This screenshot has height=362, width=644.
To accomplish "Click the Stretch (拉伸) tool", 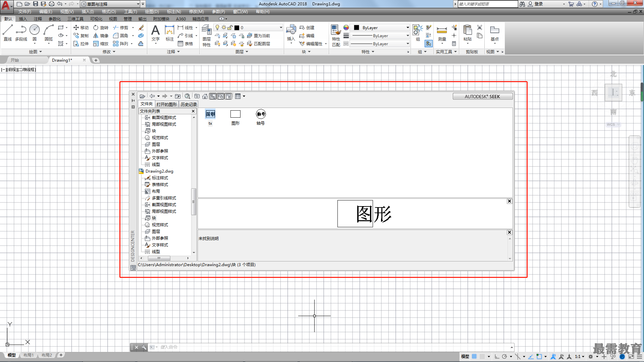I will 81,44.
